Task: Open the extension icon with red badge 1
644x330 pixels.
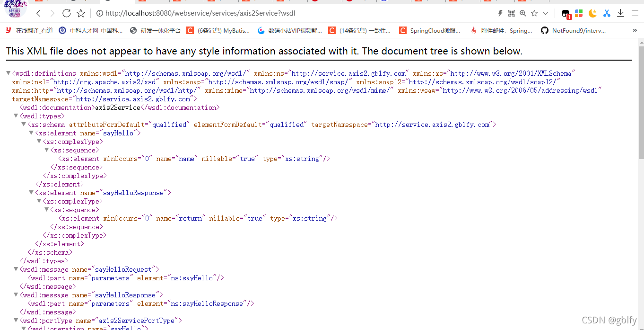Action: tap(566, 14)
